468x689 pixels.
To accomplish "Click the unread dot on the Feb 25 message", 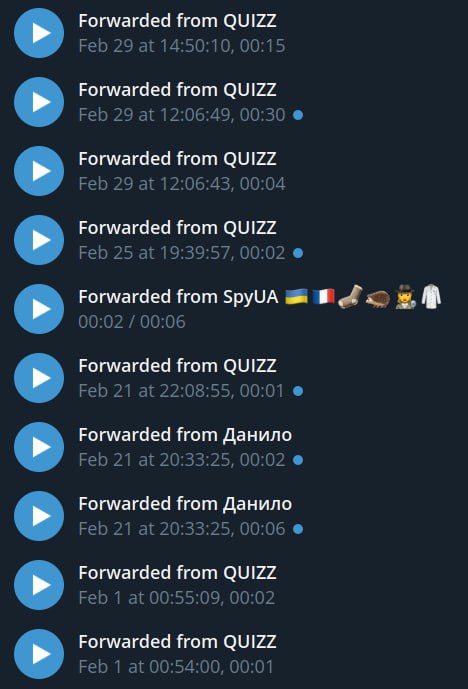I will click(298, 253).
